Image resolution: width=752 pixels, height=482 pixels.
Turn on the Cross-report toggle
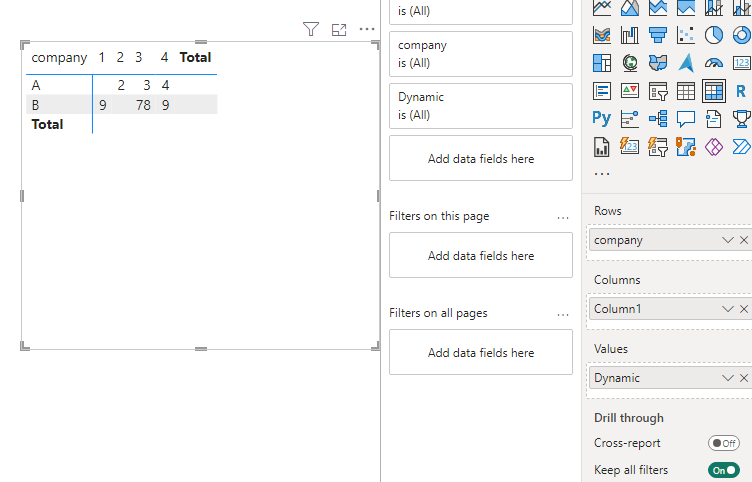pos(724,443)
